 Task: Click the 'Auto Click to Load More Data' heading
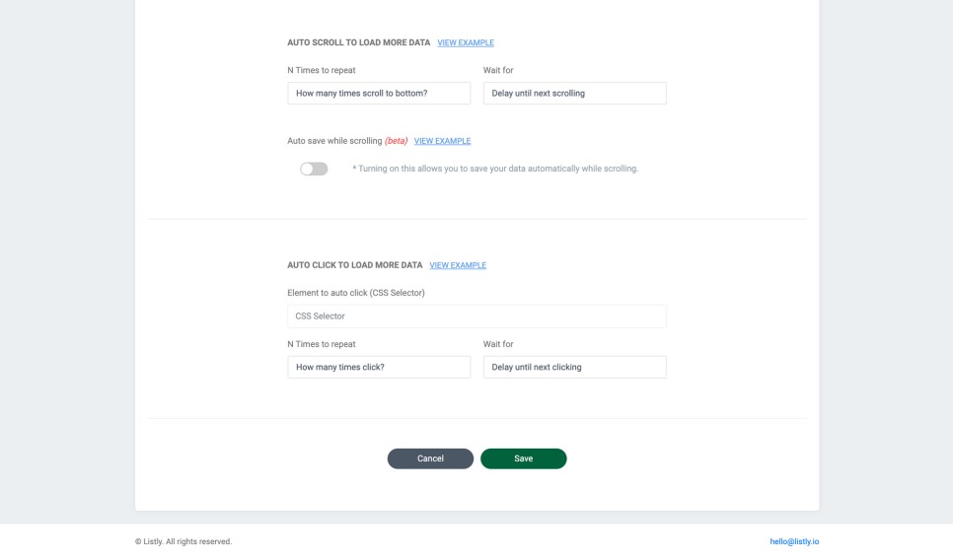coord(355,266)
